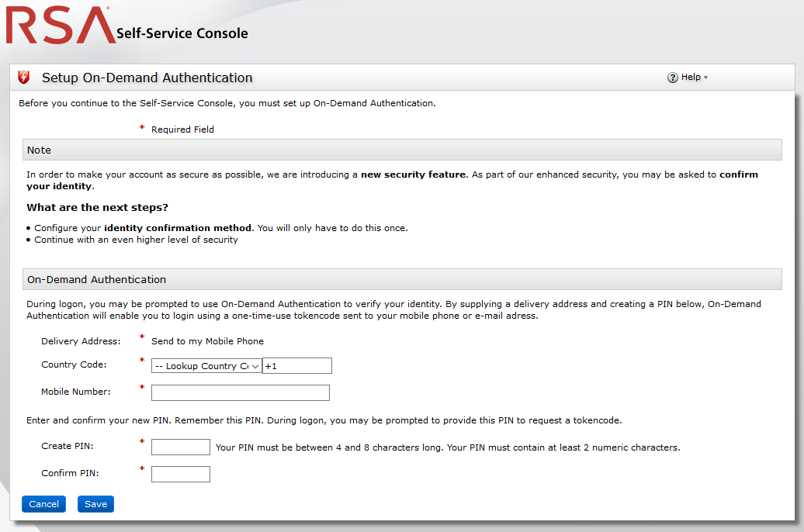
Task: Click the red shield icon beside the title
Action: [x=24, y=78]
